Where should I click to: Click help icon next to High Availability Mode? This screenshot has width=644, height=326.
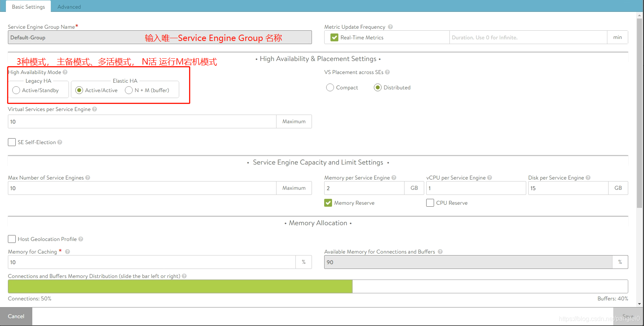coord(65,72)
